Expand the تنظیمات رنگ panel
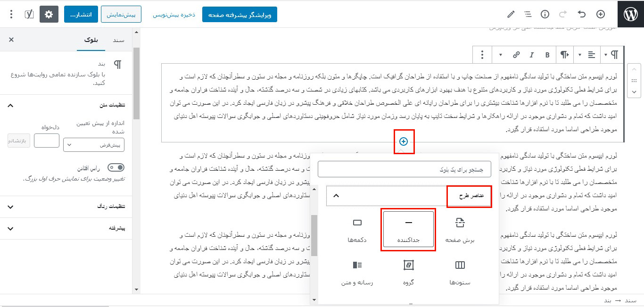 tap(66, 207)
